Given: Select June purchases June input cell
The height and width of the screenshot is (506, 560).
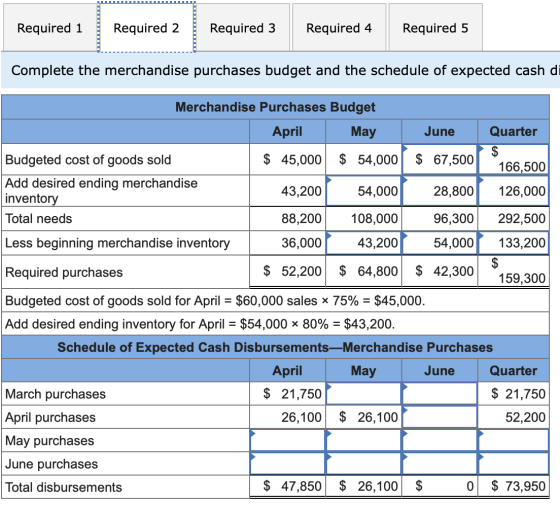Looking at the screenshot, I should tap(440, 464).
